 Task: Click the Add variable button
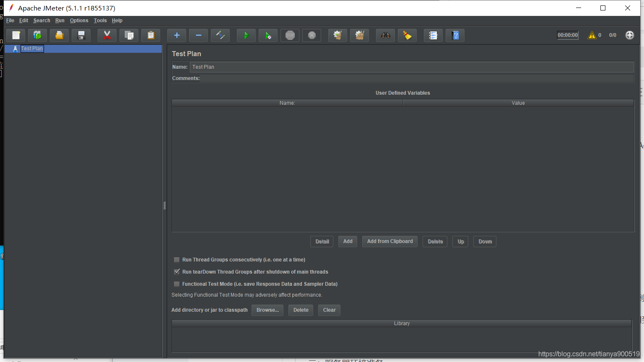coord(348,241)
